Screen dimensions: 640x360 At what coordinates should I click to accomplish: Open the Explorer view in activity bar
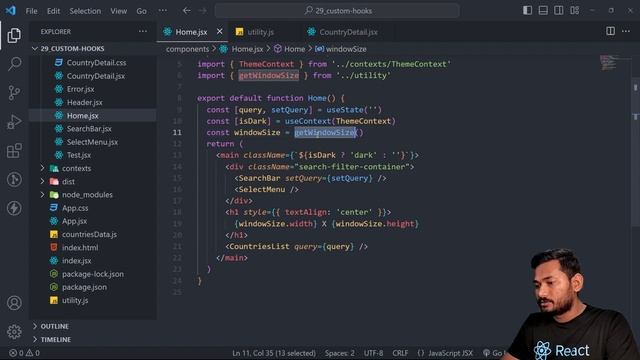click(14, 36)
